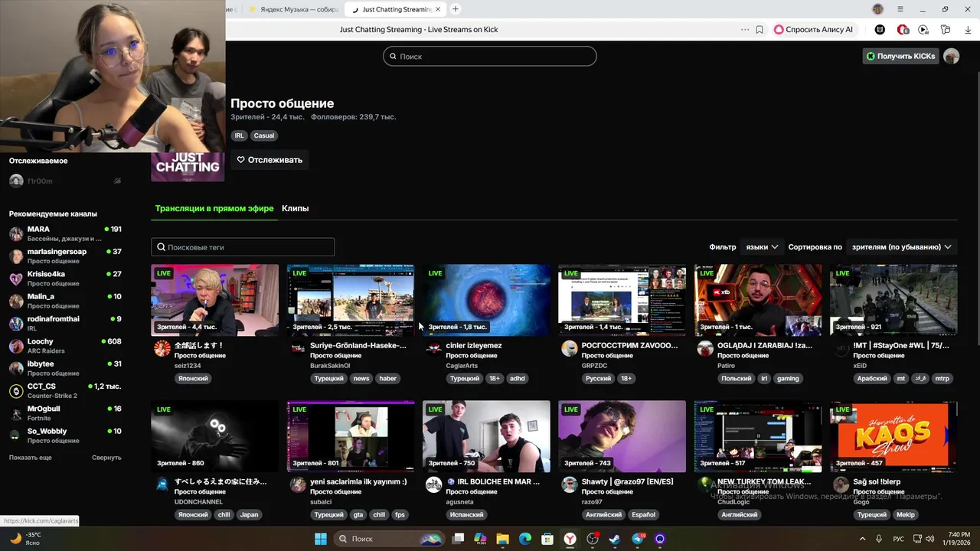Open the browser downloads icon

point(967,30)
